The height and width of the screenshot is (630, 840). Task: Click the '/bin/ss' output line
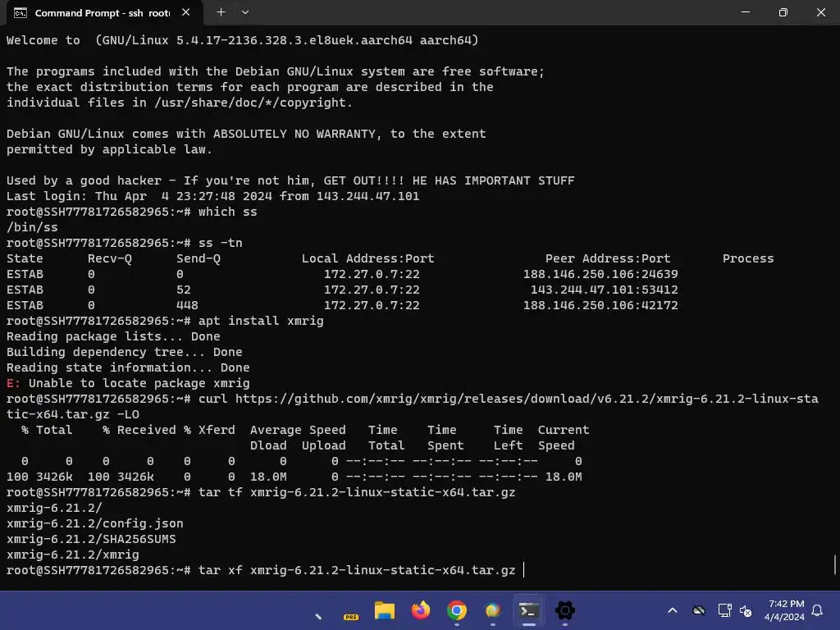click(x=32, y=227)
